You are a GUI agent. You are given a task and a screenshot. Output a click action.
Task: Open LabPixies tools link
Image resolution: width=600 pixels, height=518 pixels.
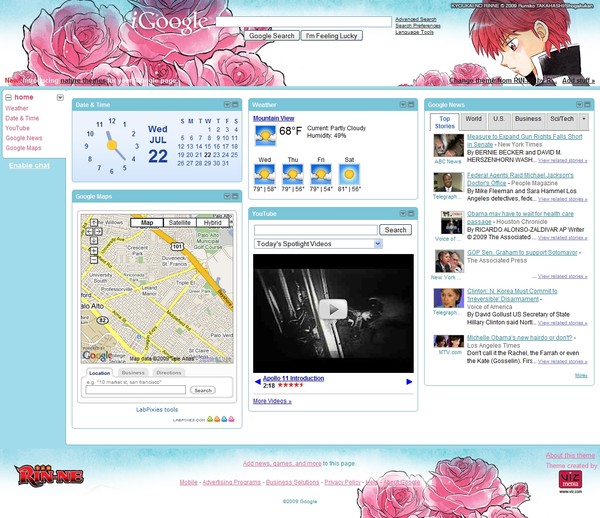[157, 410]
